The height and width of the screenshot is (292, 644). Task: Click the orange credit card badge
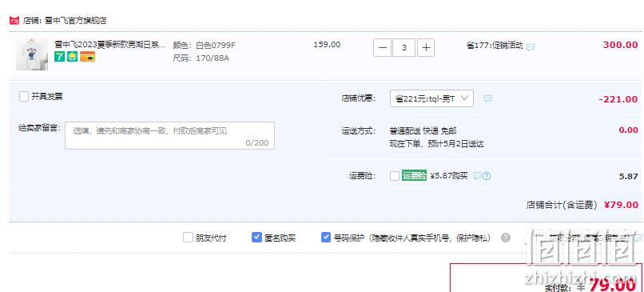pos(87,57)
